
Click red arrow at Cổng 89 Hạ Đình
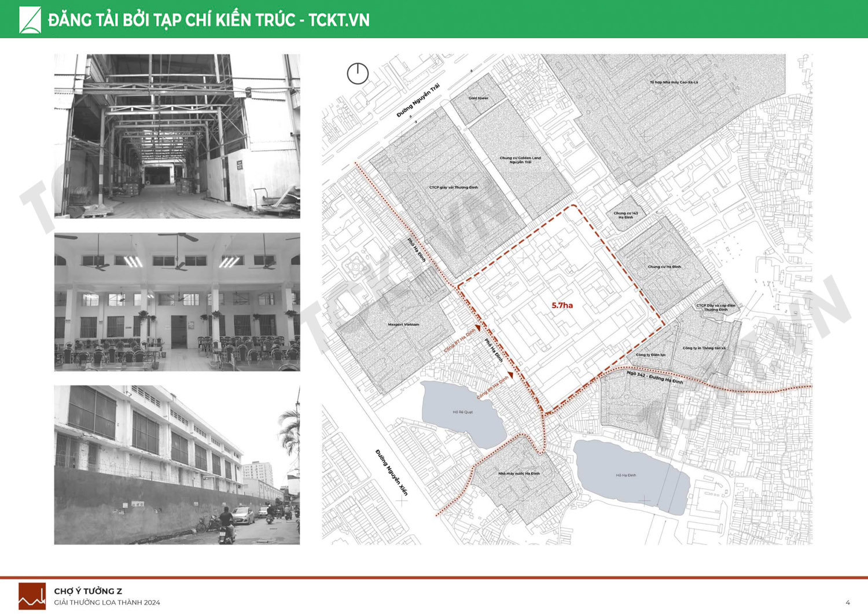point(510,375)
